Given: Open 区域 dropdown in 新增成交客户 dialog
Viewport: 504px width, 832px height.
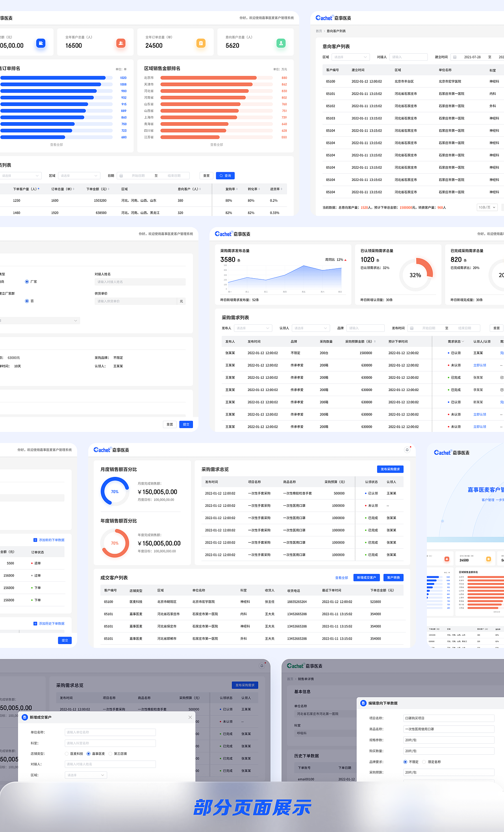Looking at the screenshot, I should pyautogui.click(x=86, y=775).
